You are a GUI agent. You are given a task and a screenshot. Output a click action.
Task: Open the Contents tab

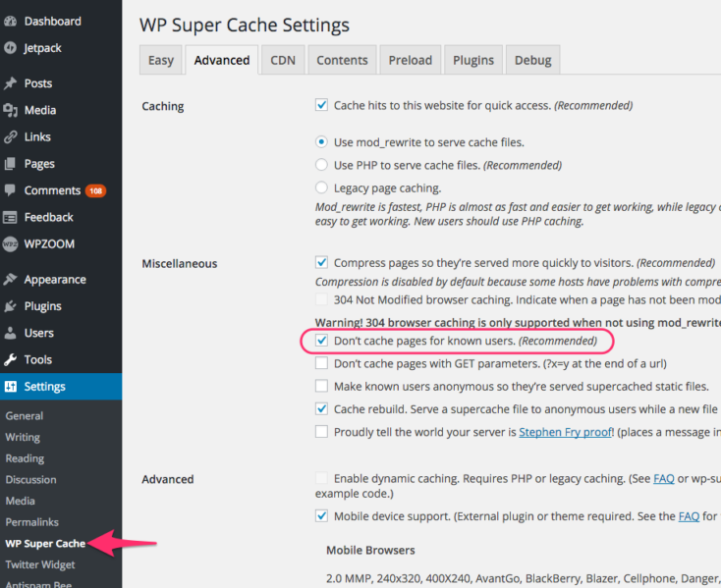pyautogui.click(x=342, y=60)
